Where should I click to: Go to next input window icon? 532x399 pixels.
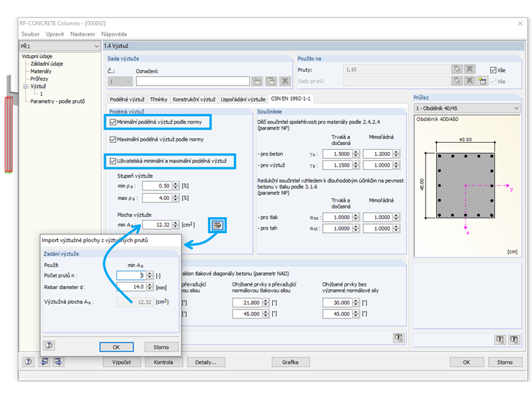click(x=58, y=362)
